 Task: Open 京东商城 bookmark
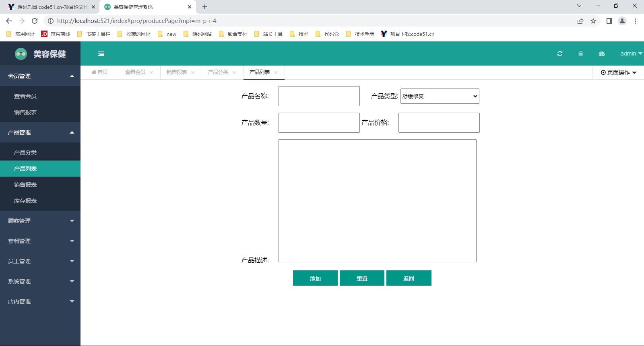pos(56,34)
